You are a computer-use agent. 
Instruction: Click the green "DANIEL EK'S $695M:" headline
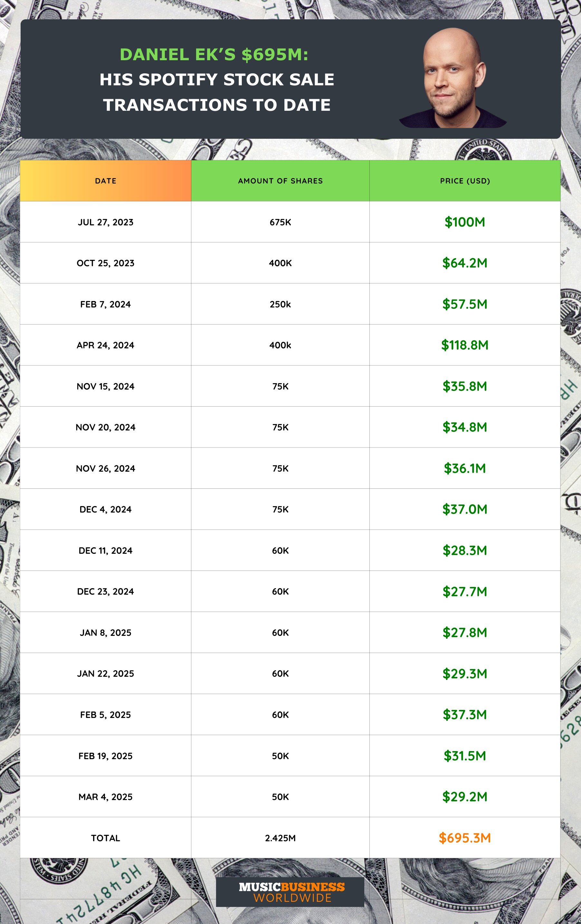click(x=214, y=54)
